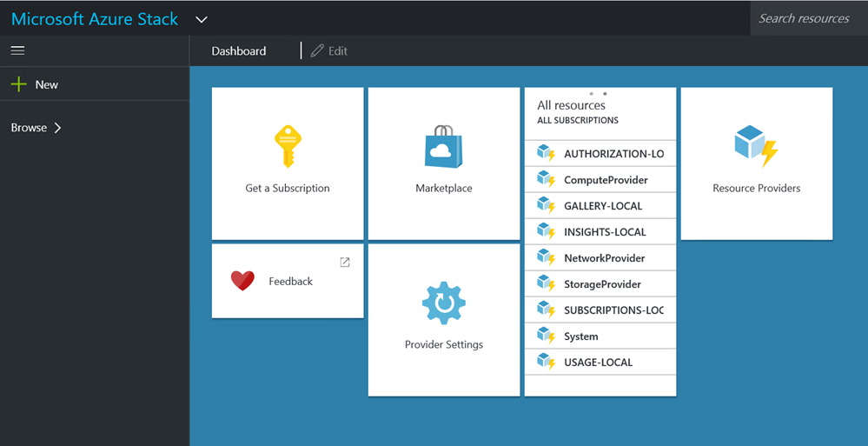Click ALL SUBSCRIPTIONS subtitle
Viewport: 868px width, 446px height.
578,120
